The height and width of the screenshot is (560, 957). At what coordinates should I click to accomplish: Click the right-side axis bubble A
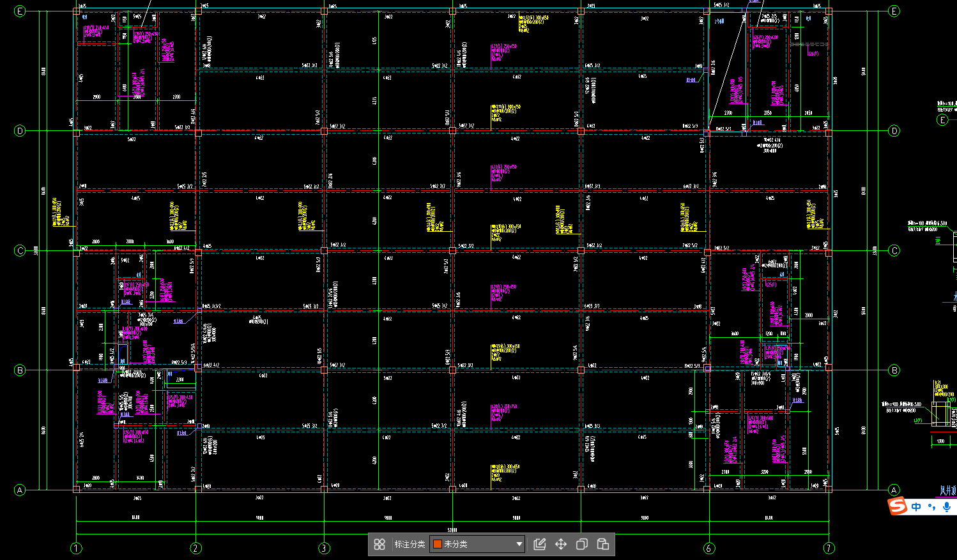point(894,490)
